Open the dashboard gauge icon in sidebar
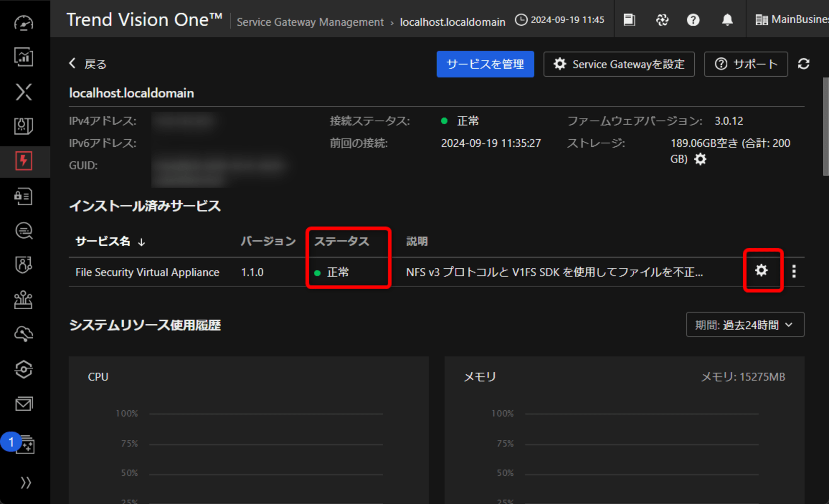This screenshot has width=829, height=504. coord(24,23)
